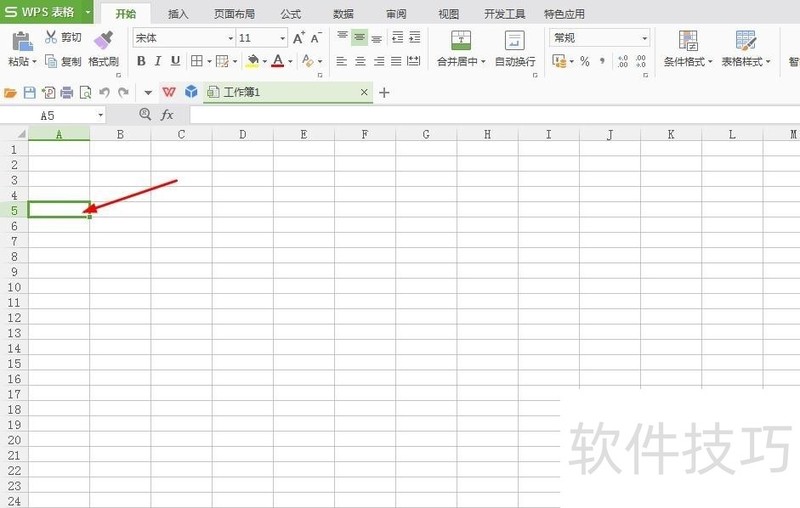The height and width of the screenshot is (508, 800).
Task: Increase decimal places icon
Action: (x=622, y=62)
